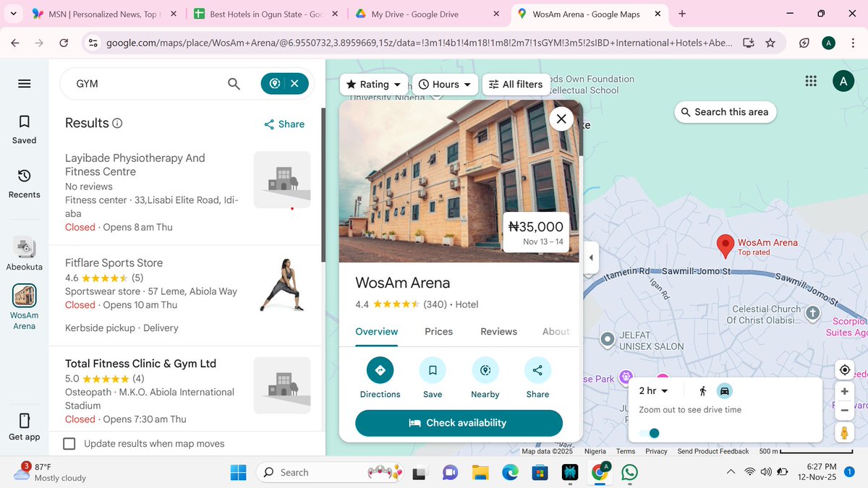868x488 pixels.
Task: Click the Street View pegman
Action: point(844,433)
